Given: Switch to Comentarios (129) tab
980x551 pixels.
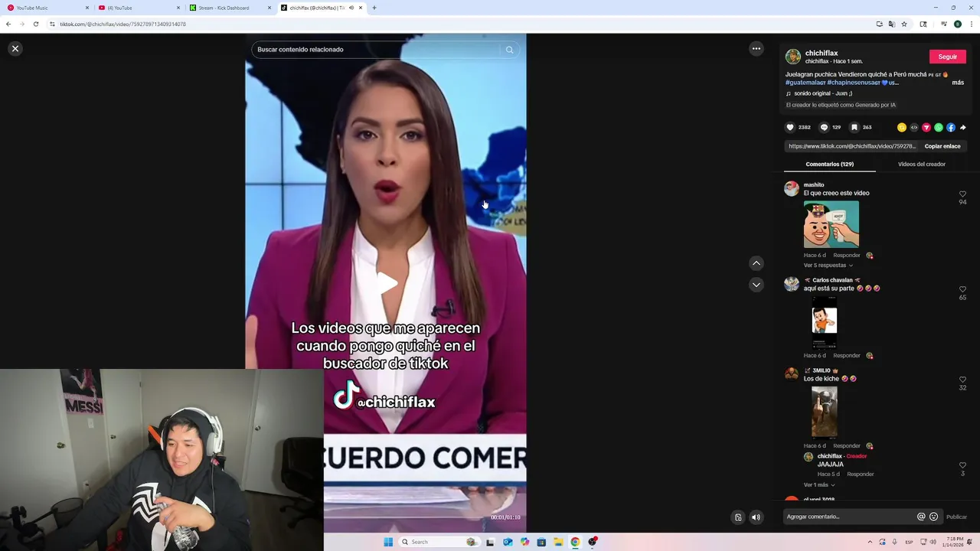Looking at the screenshot, I should click(829, 164).
